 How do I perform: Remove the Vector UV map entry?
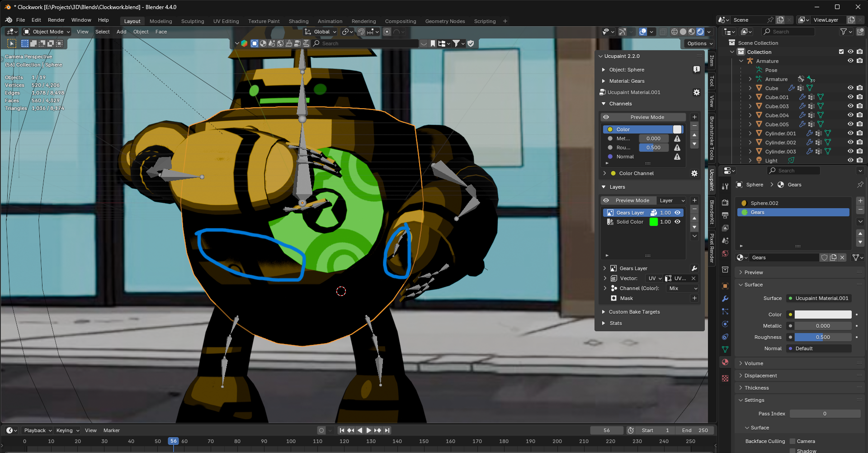pos(693,278)
